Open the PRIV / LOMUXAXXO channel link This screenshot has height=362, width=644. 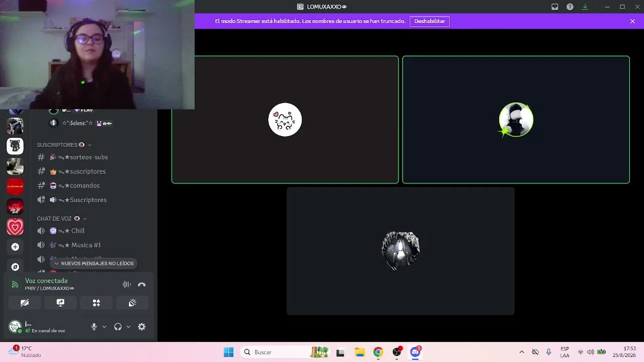50,289
